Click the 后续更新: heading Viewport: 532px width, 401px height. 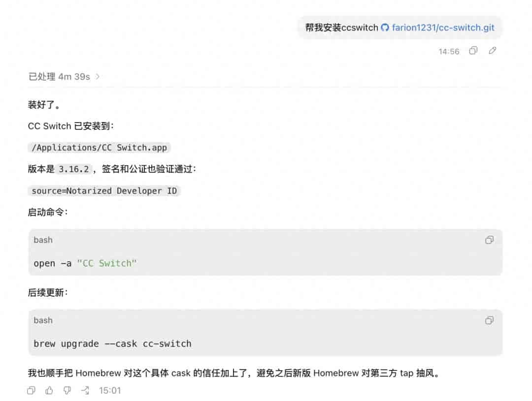pos(48,293)
